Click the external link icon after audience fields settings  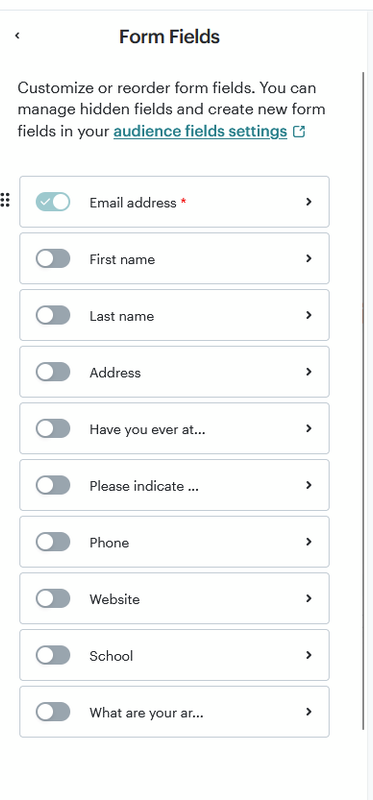click(299, 132)
